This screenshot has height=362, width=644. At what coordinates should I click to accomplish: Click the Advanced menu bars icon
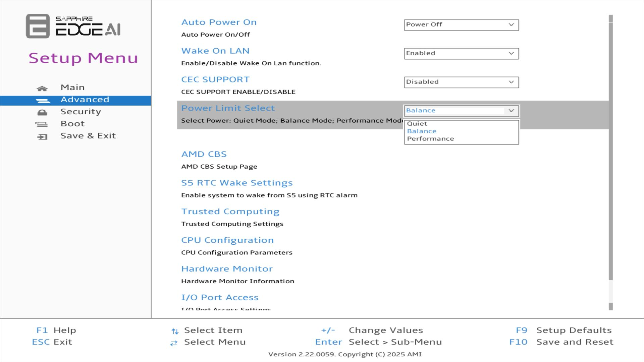[x=43, y=101]
